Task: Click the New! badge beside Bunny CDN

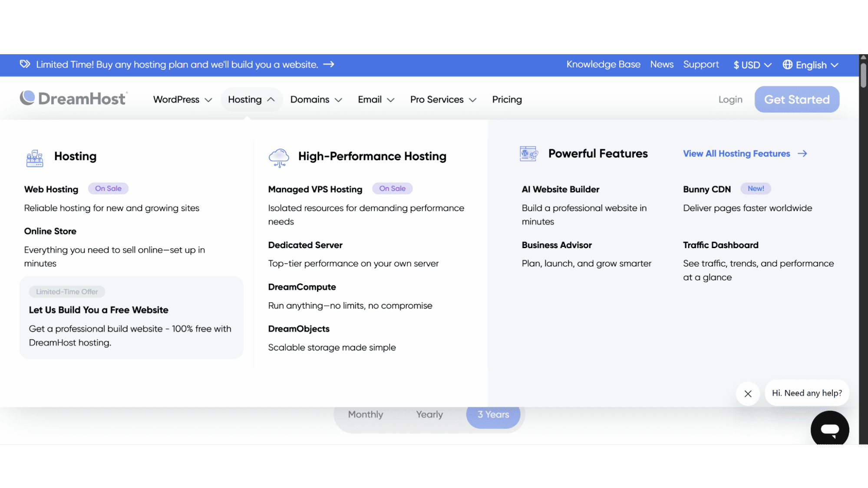Action: (x=756, y=188)
